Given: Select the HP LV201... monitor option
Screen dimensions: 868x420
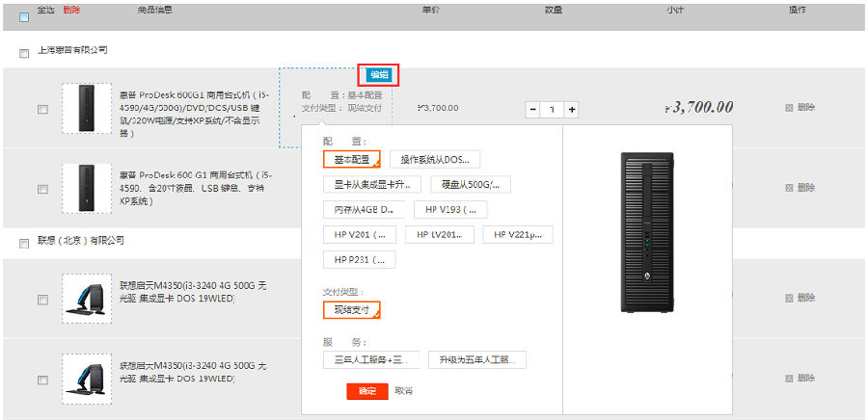Looking at the screenshot, I should click(x=440, y=235).
